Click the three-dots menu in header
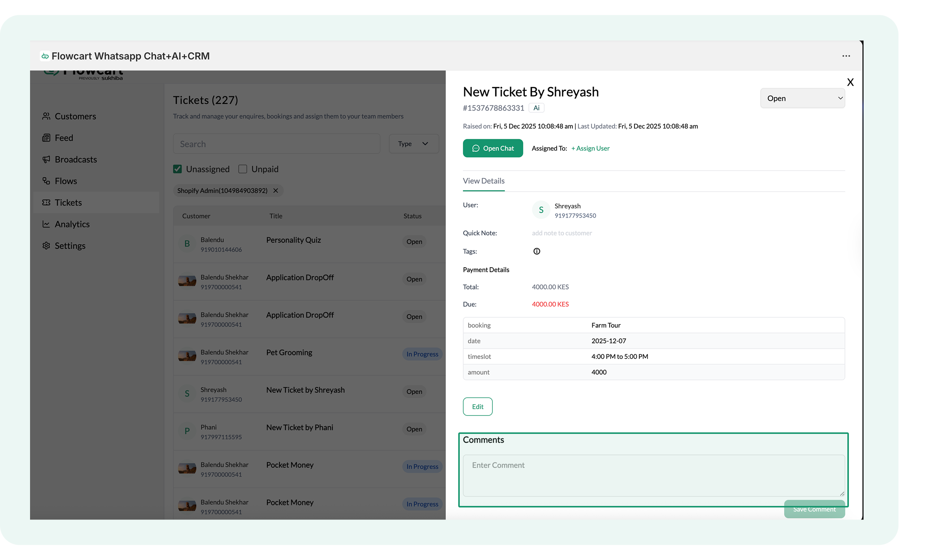930x560 pixels. (846, 56)
